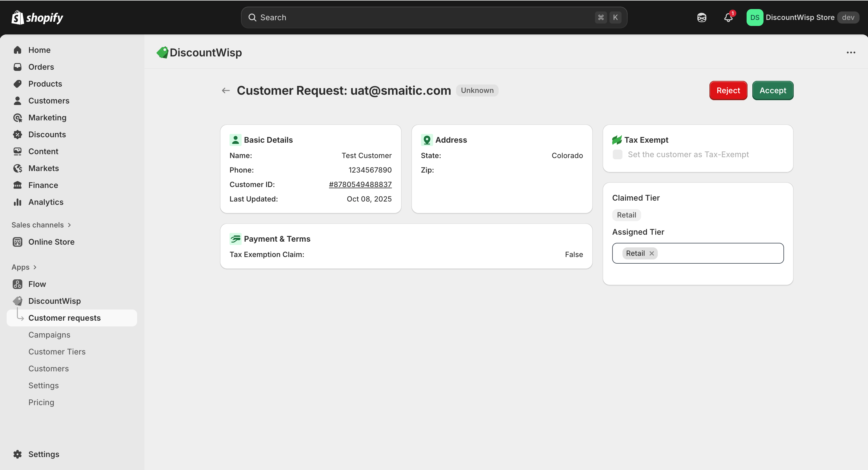Click the Analytics bar chart icon
868x470 pixels.
click(x=18, y=202)
